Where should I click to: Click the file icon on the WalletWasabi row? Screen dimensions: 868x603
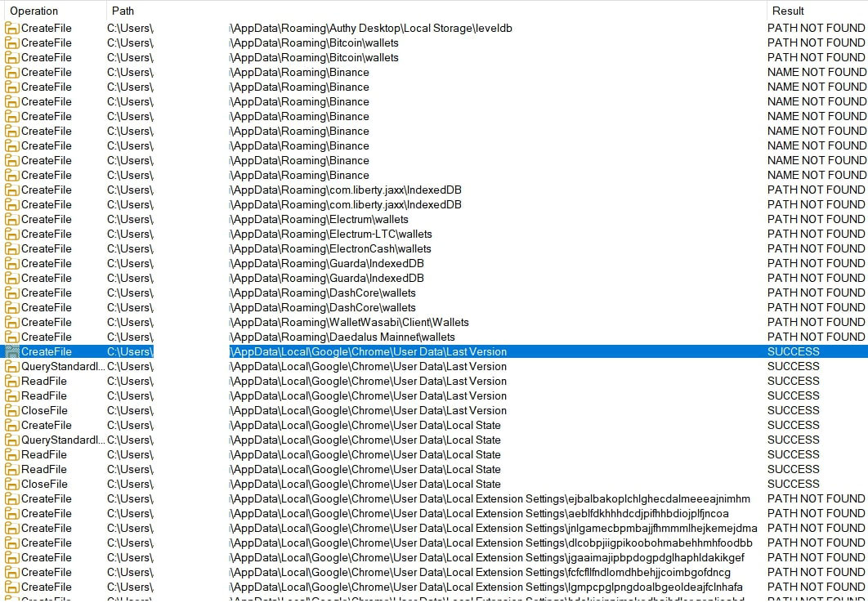click(x=12, y=322)
